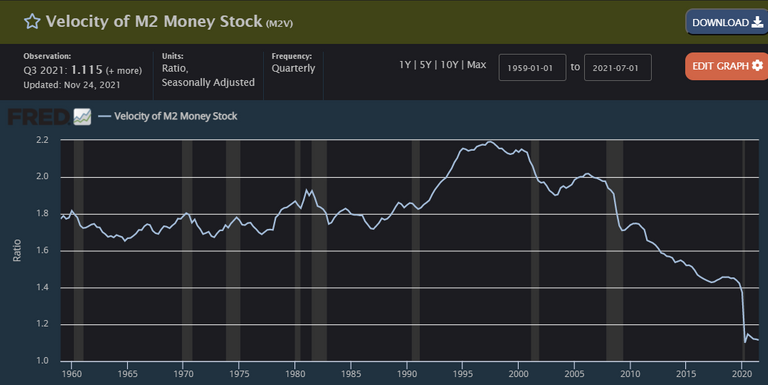Click the FRED chart thumbnail icon
Viewport: 768px width, 385px height.
coord(82,117)
